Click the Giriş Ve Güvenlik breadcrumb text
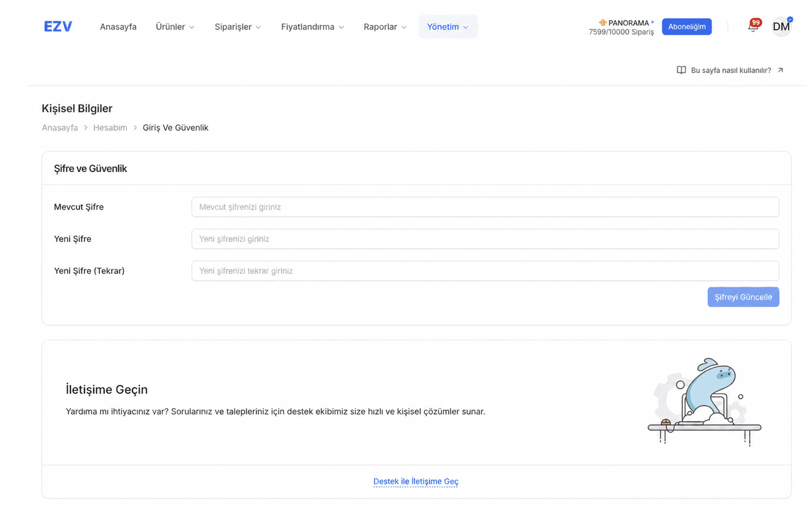 point(175,127)
